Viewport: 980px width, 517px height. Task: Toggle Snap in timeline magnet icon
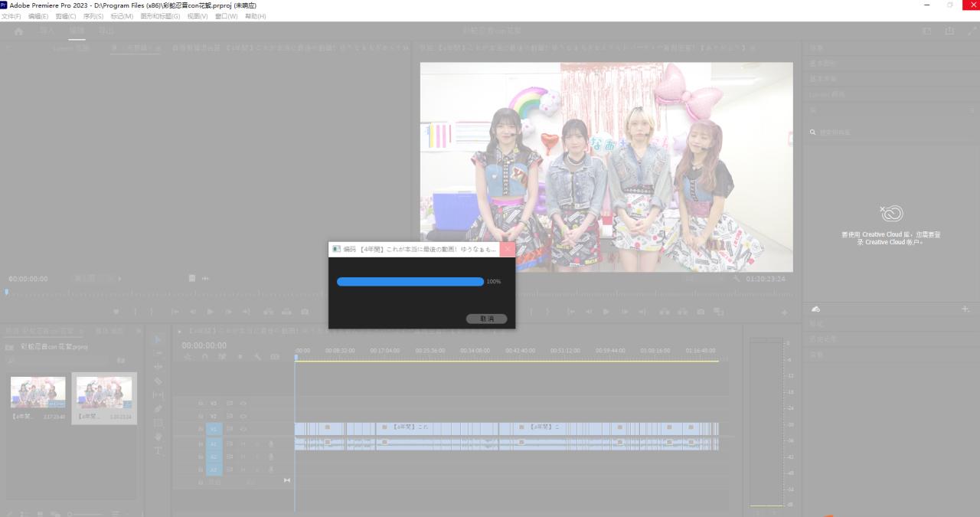pos(204,357)
